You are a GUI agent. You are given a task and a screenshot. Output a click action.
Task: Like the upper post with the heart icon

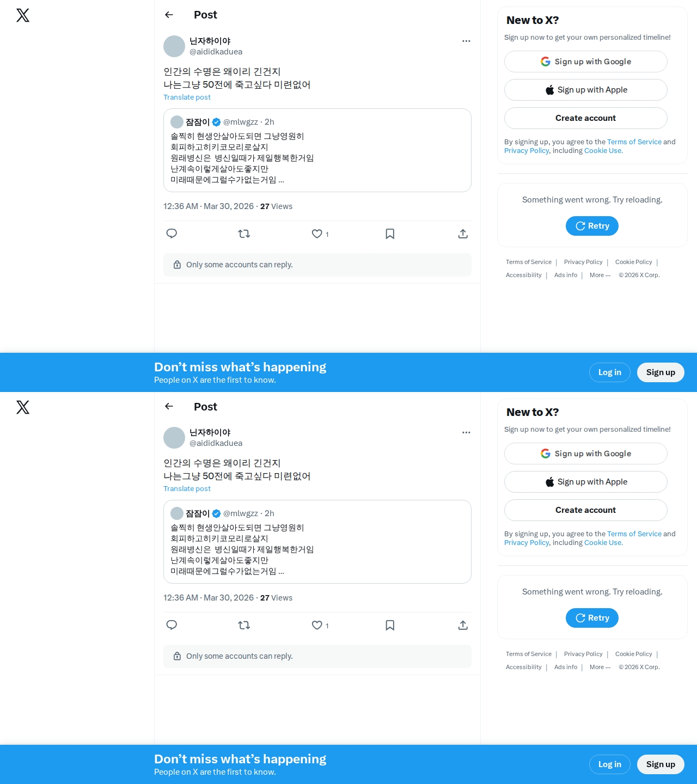pos(317,234)
